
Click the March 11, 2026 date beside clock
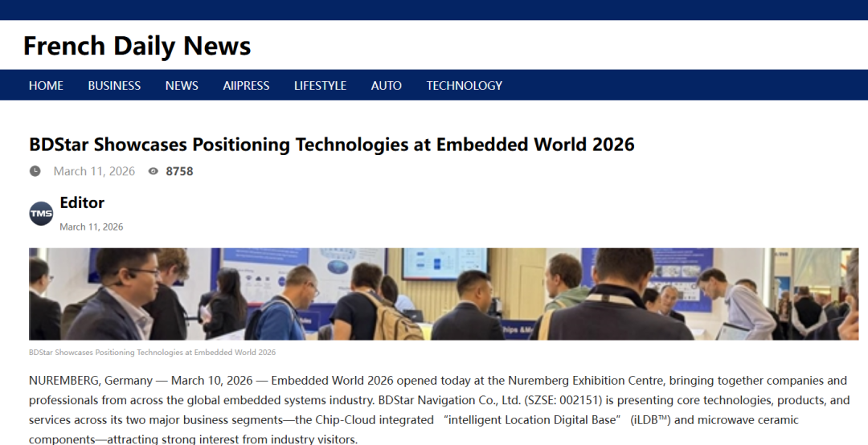tap(95, 171)
